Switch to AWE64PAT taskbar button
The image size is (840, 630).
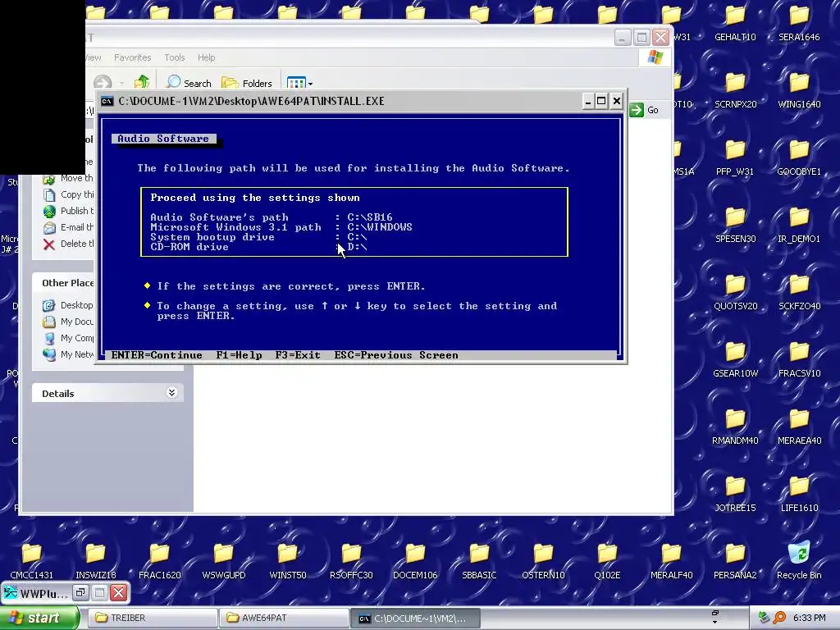(284, 618)
